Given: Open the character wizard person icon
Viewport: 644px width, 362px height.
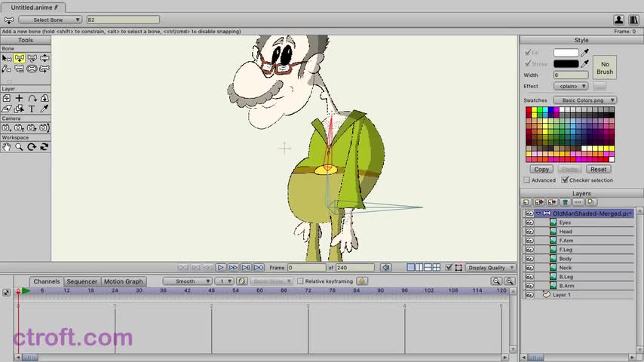Looking at the screenshot, I should (619, 20).
